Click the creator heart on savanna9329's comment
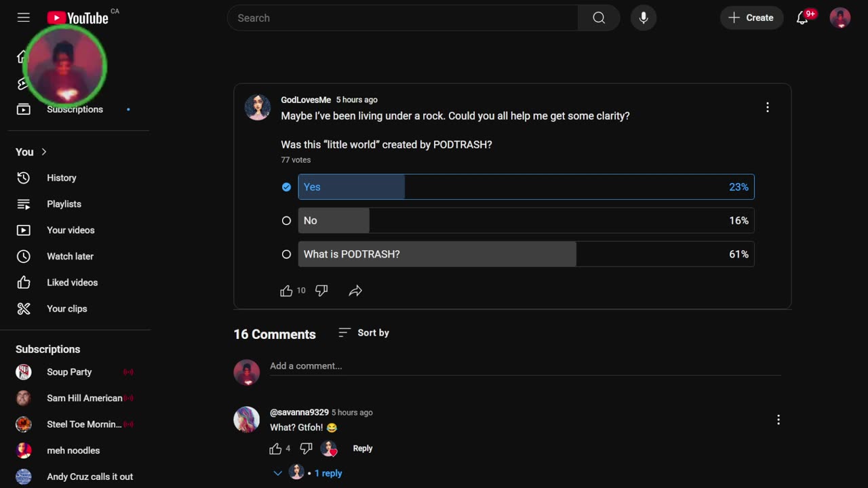This screenshot has height=488, width=868. (329, 449)
